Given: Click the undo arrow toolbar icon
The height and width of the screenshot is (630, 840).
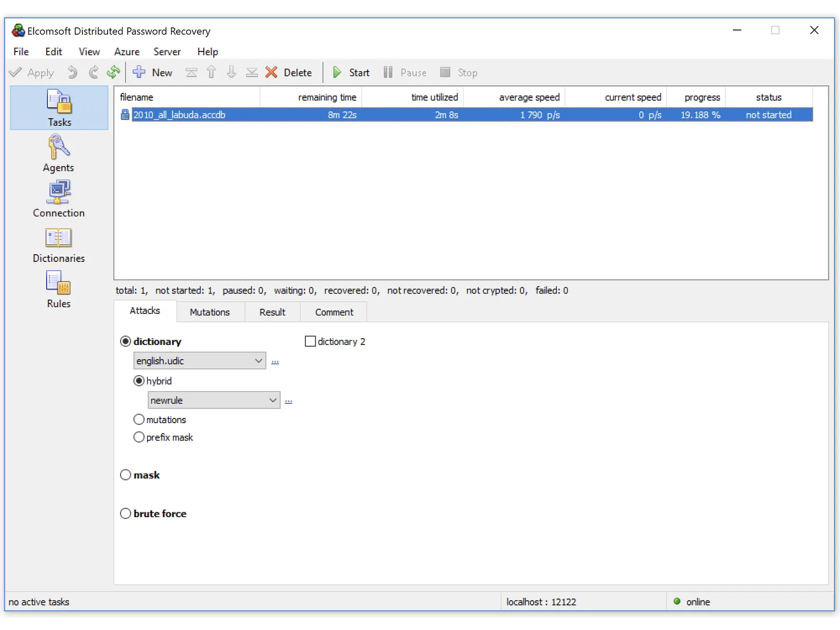Looking at the screenshot, I should click(72, 72).
